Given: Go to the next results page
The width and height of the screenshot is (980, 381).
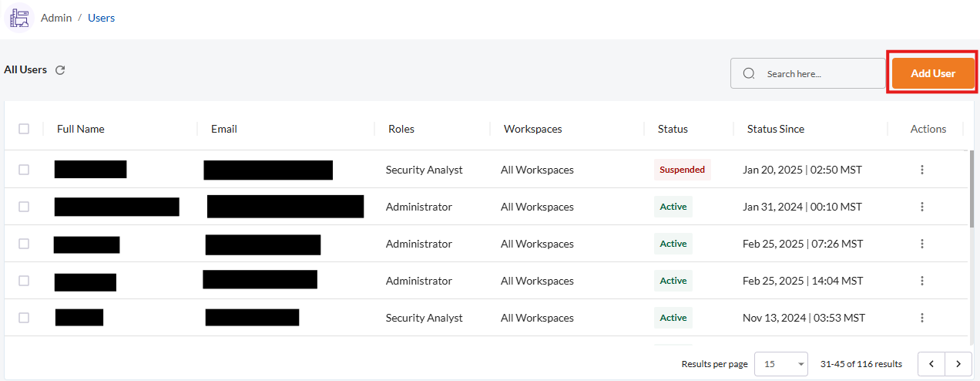Looking at the screenshot, I should [958, 363].
